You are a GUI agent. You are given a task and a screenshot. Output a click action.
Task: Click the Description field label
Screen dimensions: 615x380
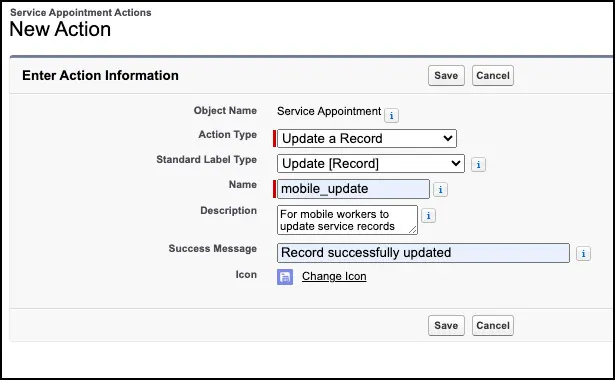coord(229,211)
